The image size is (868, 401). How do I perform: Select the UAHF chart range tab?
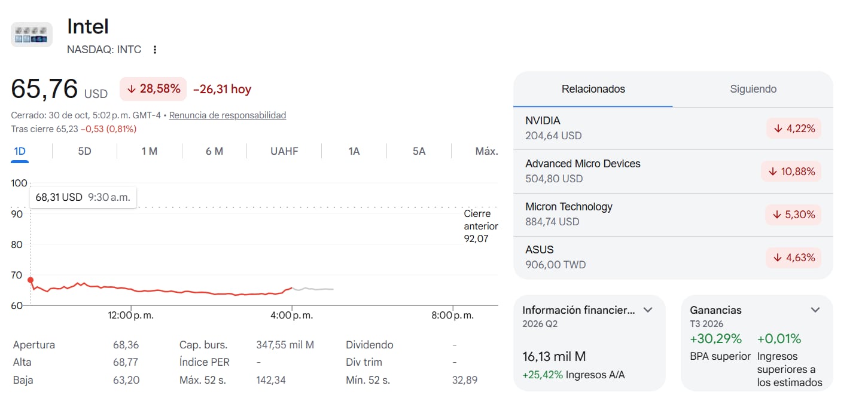click(x=284, y=151)
